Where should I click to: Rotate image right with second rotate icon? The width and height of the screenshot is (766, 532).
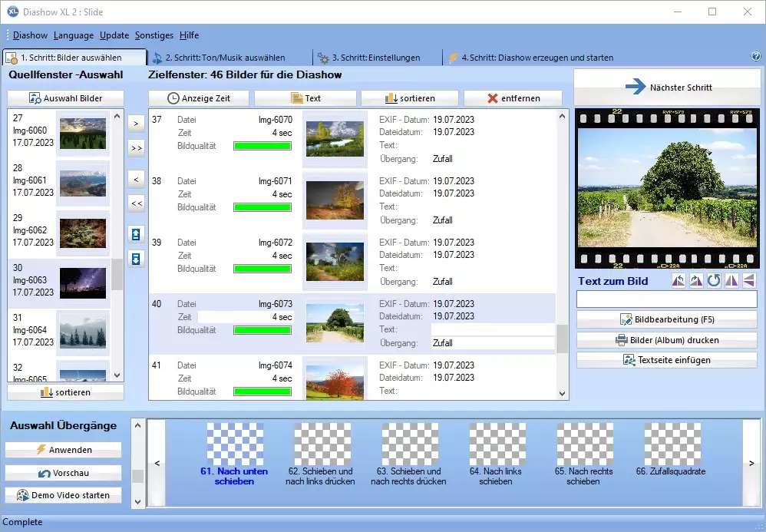(696, 281)
